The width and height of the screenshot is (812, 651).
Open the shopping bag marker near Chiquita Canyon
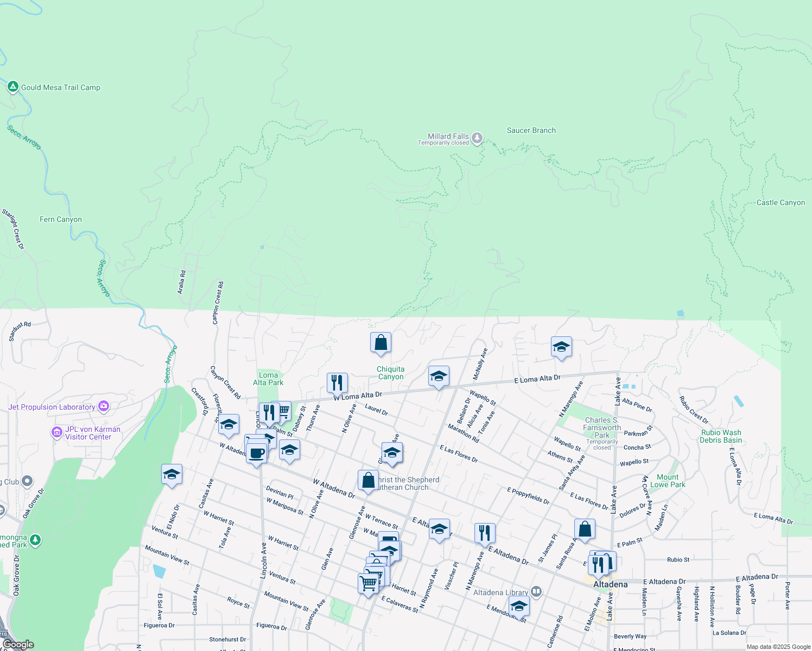coord(380,343)
